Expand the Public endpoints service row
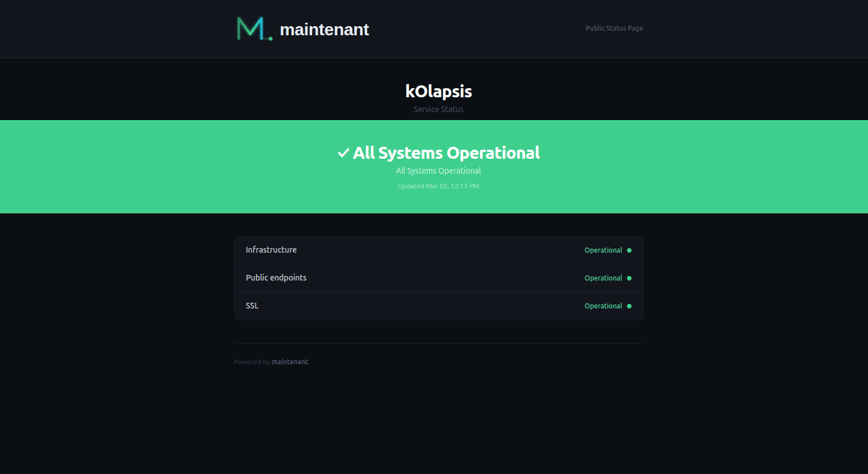 [x=438, y=278]
